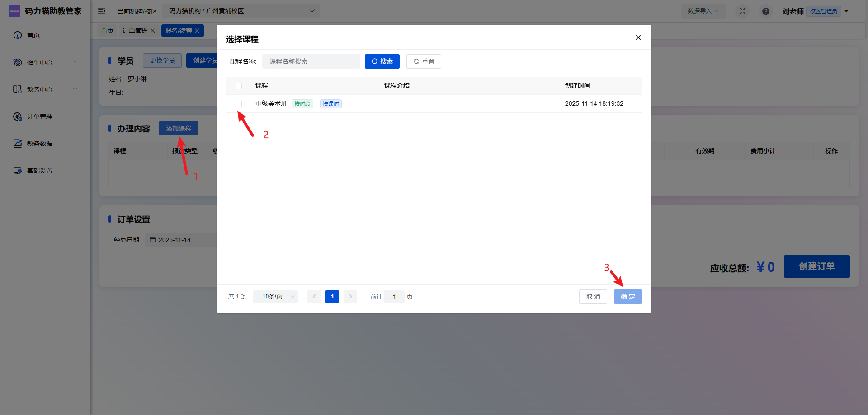Click the 教务数据 sidebar icon
This screenshot has height=415, width=868.
point(18,144)
